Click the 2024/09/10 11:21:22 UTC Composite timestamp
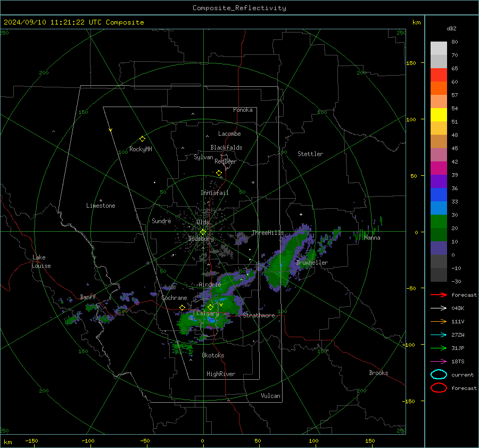479x448 pixels. 73,22
